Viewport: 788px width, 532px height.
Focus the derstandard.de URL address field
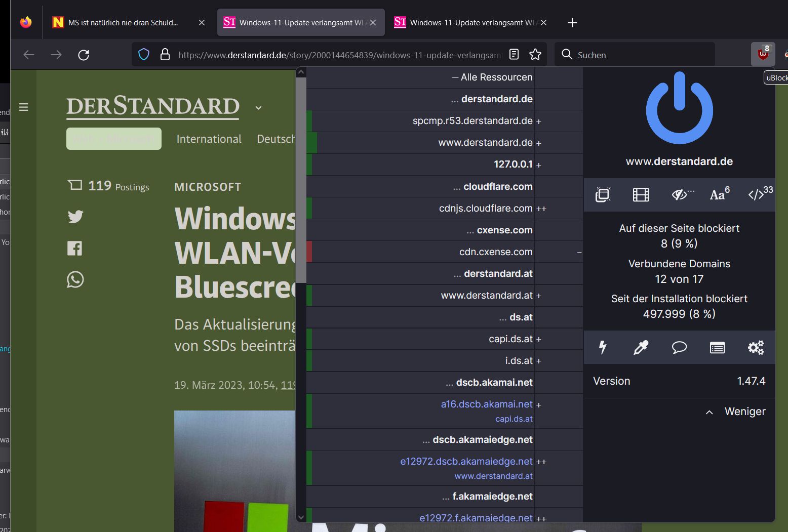coord(339,55)
